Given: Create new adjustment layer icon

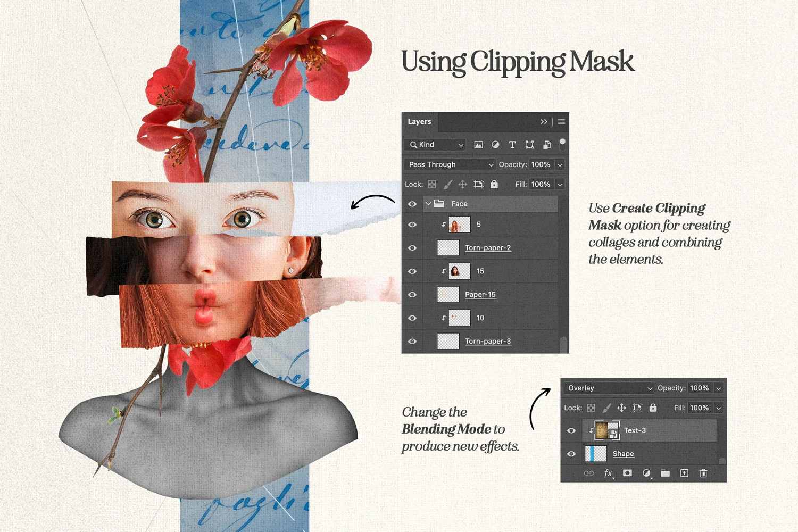Looking at the screenshot, I should coord(647,473).
